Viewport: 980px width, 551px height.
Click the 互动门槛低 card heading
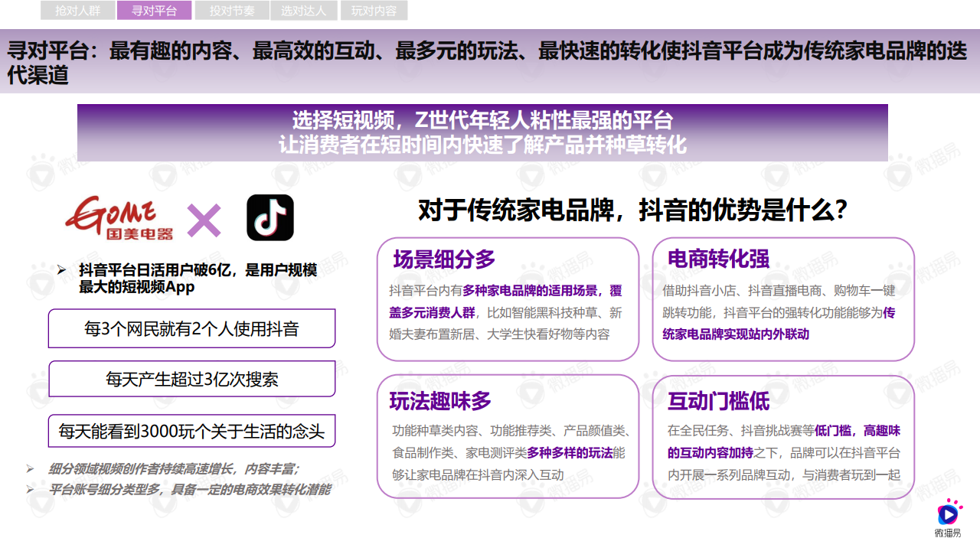718,401
